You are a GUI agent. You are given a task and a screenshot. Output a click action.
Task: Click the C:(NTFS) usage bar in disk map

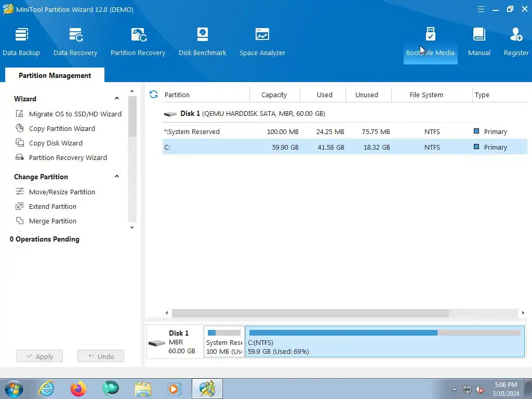tap(385, 333)
